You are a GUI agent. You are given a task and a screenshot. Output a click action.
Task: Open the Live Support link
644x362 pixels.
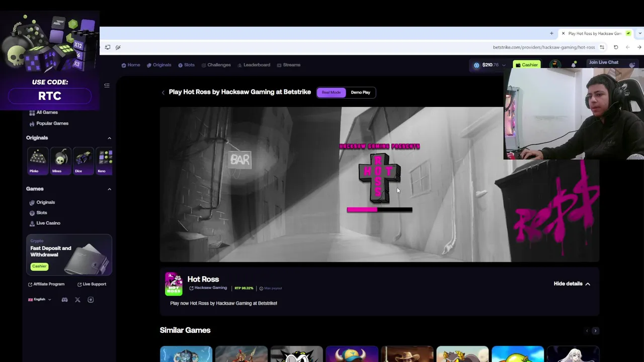[x=92, y=285]
